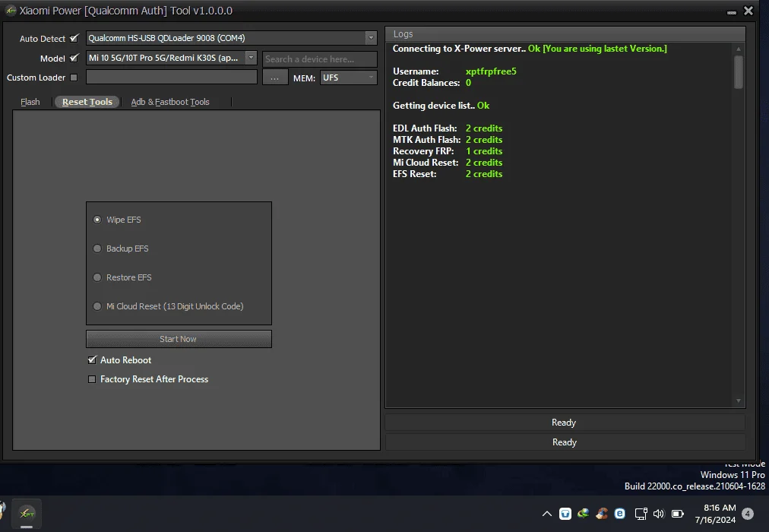Click the Mi Cloud Reset credits log line
This screenshot has height=532, width=769.
[448, 163]
